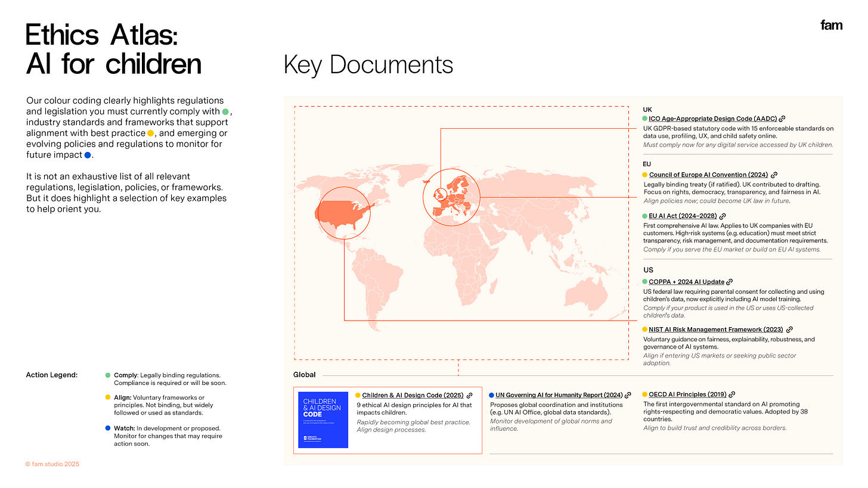Click link icon beside OECD AI Principles
Viewport: 868px width, 488px height.
tap(732, 394)
